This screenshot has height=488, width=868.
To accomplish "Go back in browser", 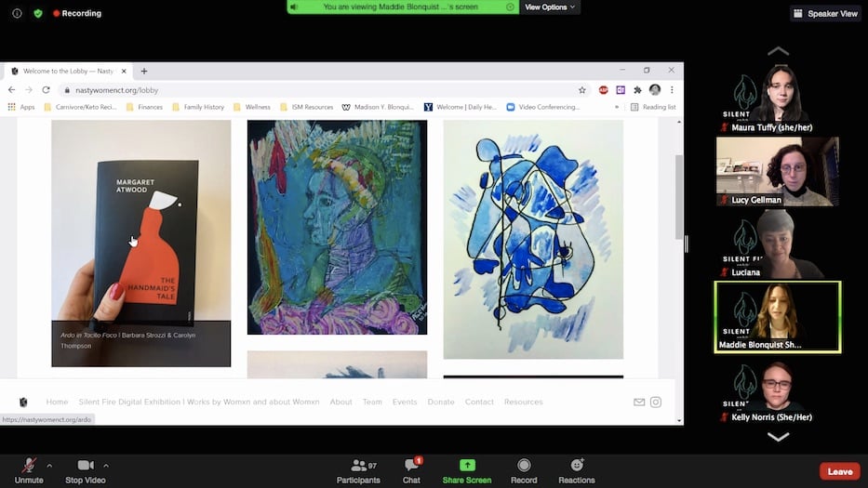I will pyautogui.click(x=11, y=90).
